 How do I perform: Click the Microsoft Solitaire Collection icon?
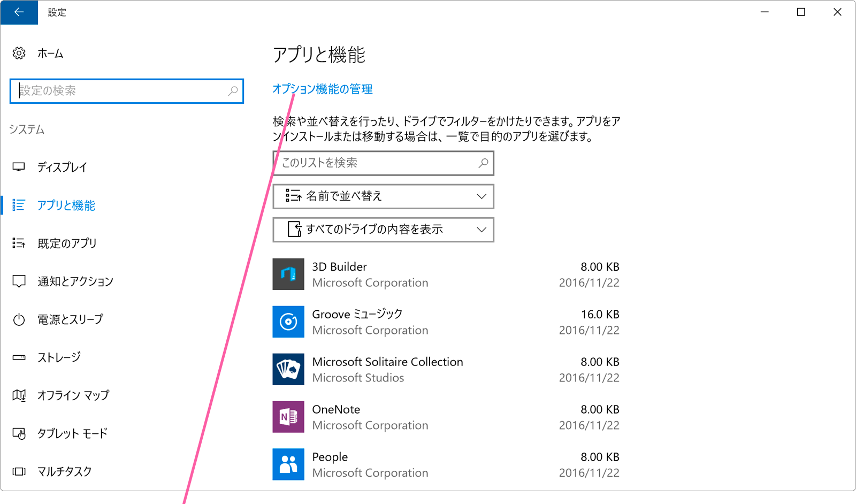click(x=288, y=369)
